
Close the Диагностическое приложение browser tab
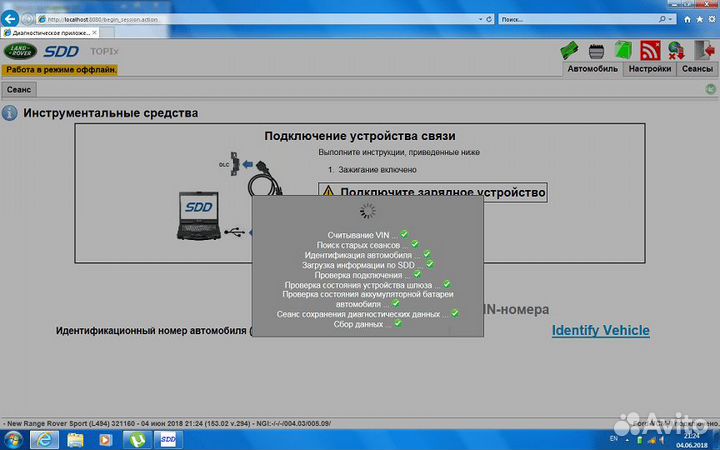click(94, 33)
